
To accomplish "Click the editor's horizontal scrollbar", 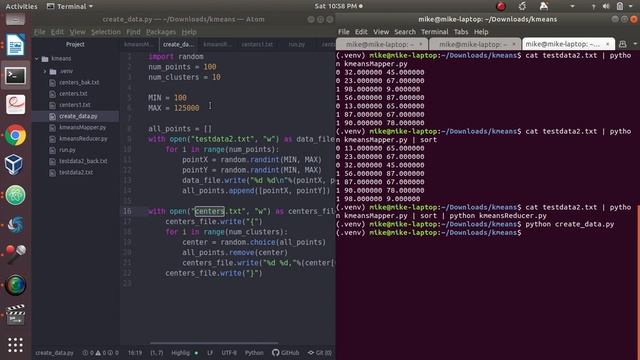I will [x=214, y=343].
